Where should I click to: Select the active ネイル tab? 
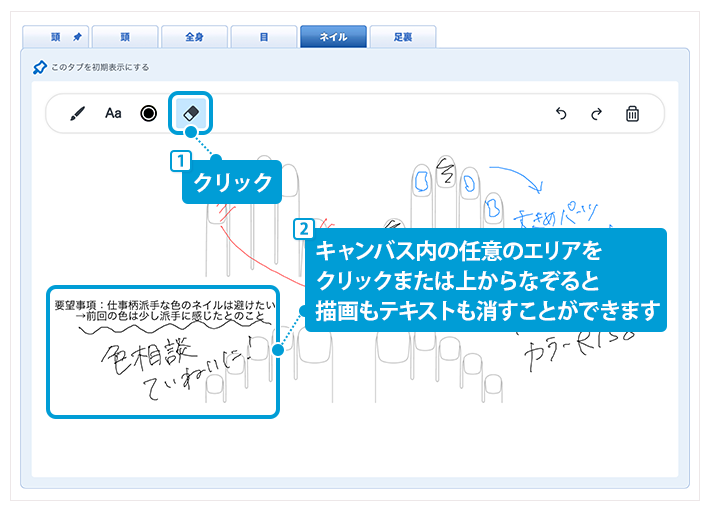[x=332, y=37]
